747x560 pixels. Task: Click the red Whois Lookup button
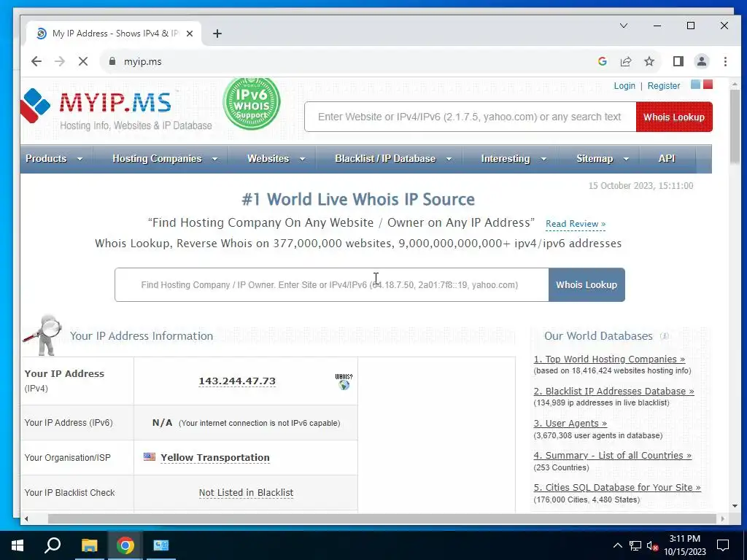click(x=674, y=117)
